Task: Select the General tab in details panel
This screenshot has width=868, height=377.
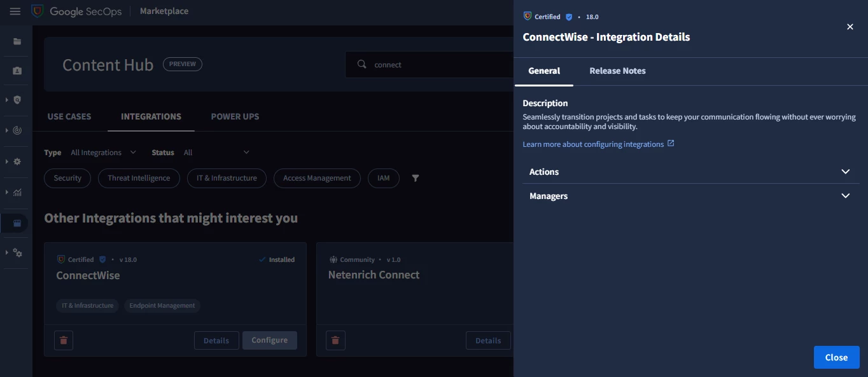Action: pos(544,71)
